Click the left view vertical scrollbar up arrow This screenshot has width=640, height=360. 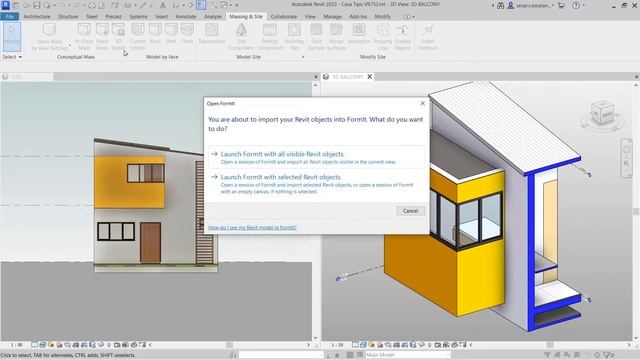pos(315,85)
